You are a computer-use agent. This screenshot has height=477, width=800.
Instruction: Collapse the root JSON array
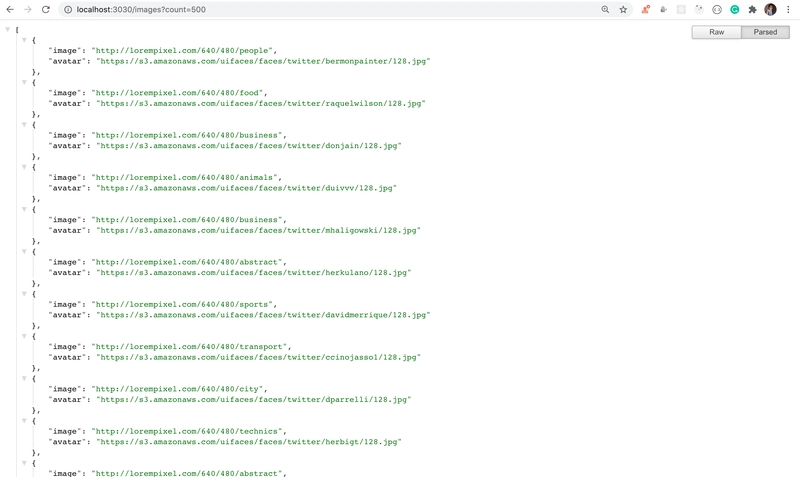click(8, 30)
